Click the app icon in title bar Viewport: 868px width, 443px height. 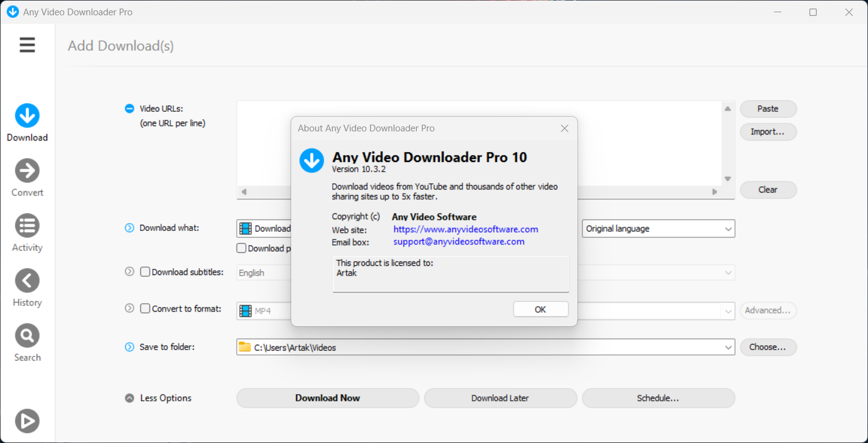point(12,12)
